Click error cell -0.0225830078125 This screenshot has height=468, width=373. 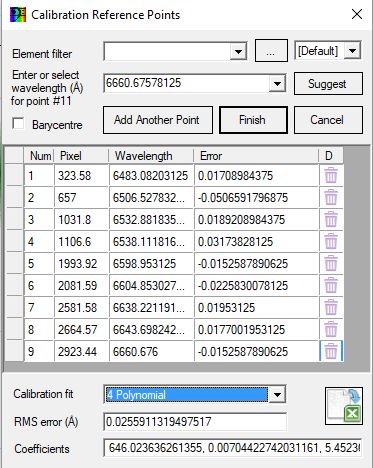tap(256, 286)
